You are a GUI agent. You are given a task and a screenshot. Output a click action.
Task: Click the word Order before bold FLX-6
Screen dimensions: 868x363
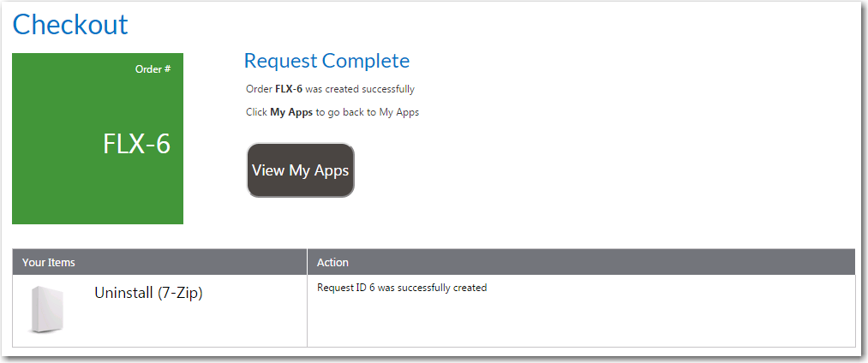point(259,89)
